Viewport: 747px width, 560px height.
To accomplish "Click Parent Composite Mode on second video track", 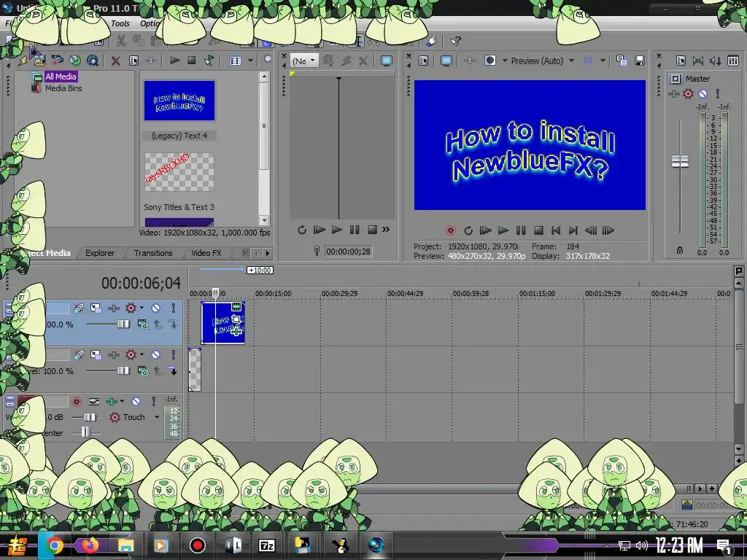I will tap(142, 370).
